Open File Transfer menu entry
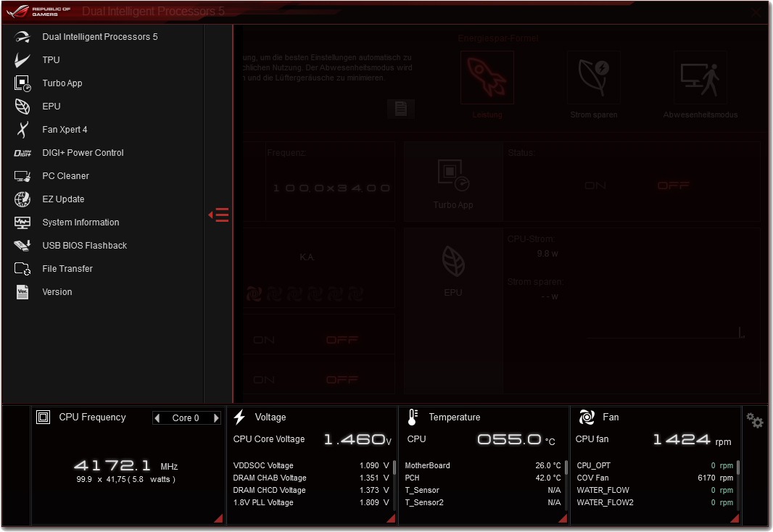Screen dimensions: 773x532 click(x=67, y=269)
